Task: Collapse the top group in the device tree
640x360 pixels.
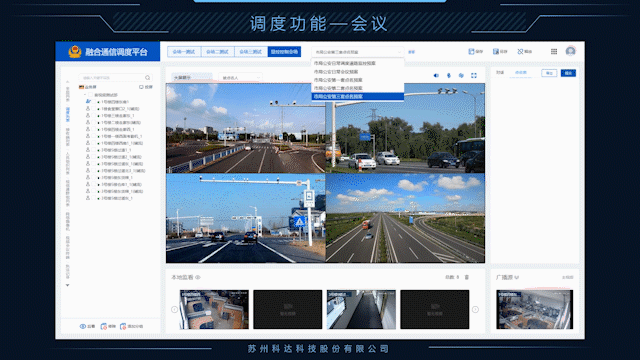Action: click(x=85, y=95)
